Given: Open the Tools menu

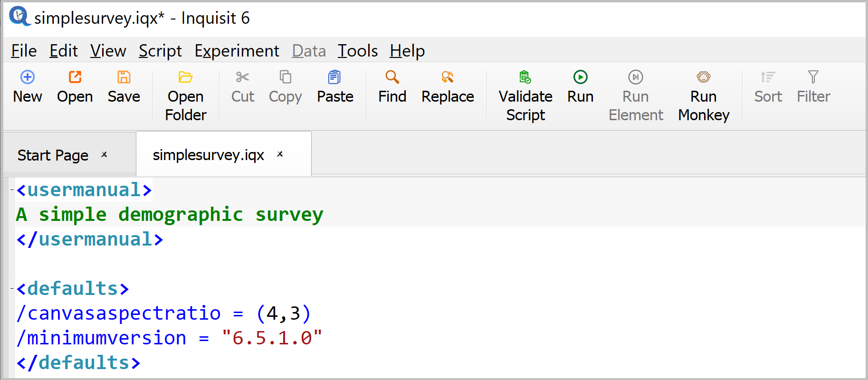Looking at the screenshot, I should 358,50.
